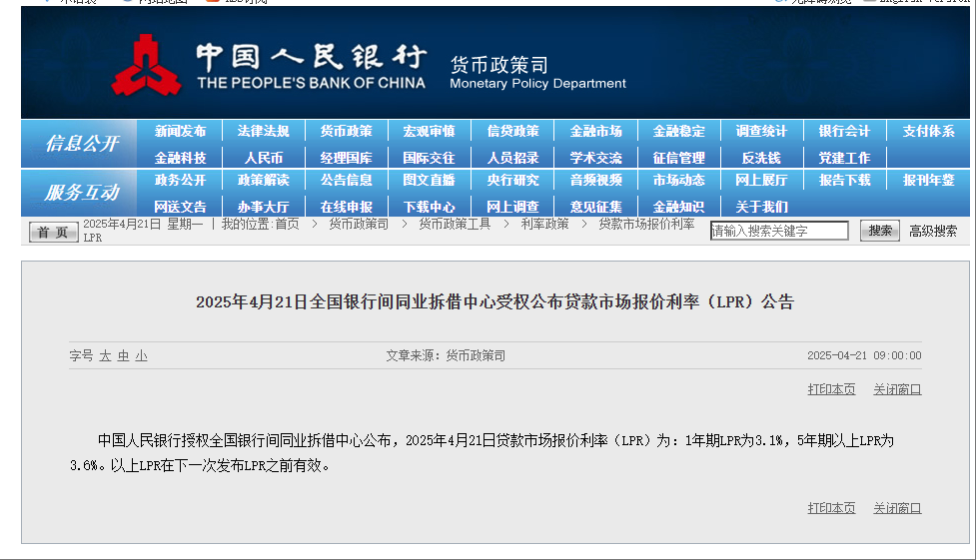Open 高级搜索 advanced search
976x560 pixels.
tap(933, 232)
